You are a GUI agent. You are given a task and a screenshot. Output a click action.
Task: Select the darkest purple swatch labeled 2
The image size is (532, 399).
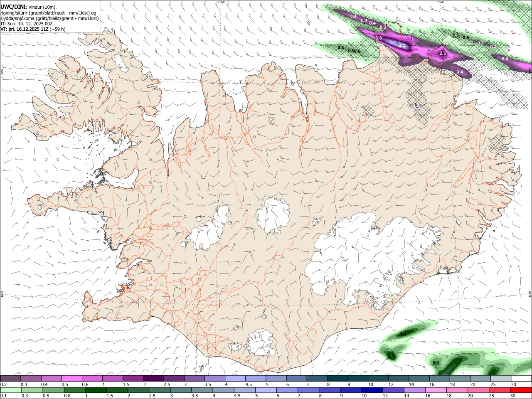click(153, 379)
